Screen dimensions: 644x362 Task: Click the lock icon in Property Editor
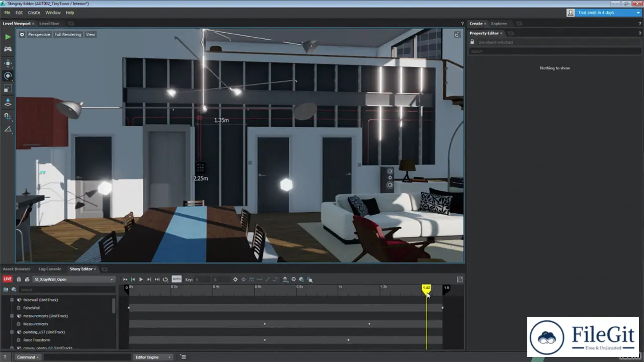(472, 42)
